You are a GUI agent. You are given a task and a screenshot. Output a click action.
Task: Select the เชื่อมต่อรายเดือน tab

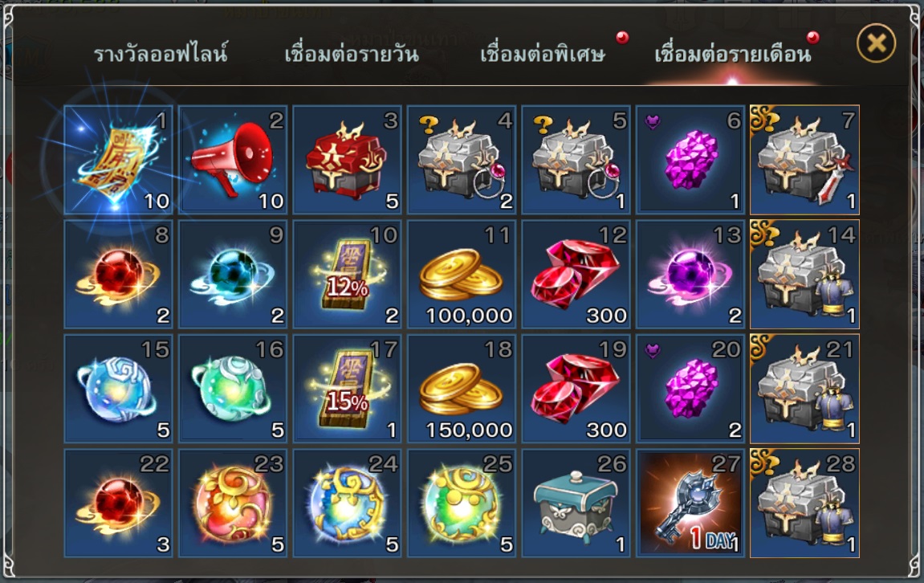pos(732,54)
